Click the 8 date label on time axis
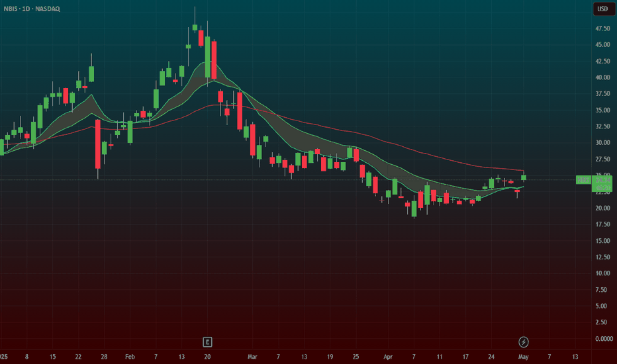Screen dimensions: 617x364 (26, 357)
